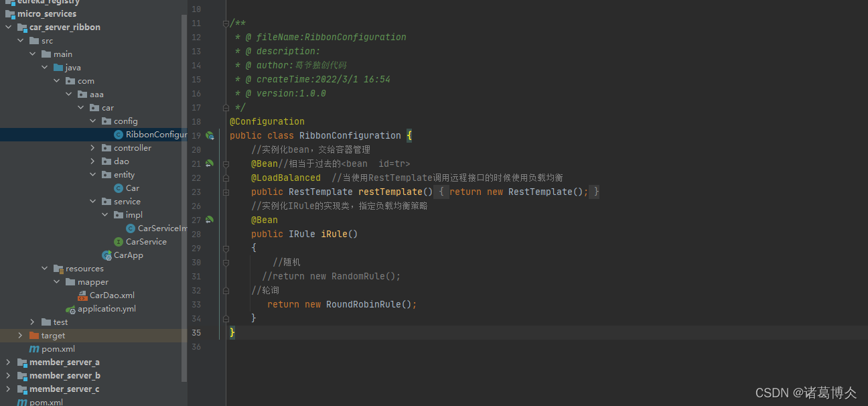868x406 pixels.
Task: Click the package icon of dao
Action: coord(106,161)
